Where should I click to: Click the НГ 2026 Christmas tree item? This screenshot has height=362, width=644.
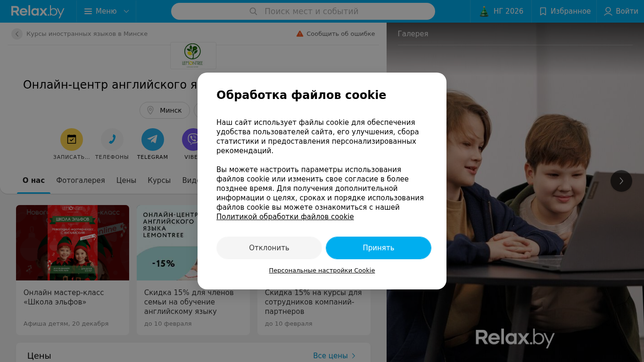(501, 11)
